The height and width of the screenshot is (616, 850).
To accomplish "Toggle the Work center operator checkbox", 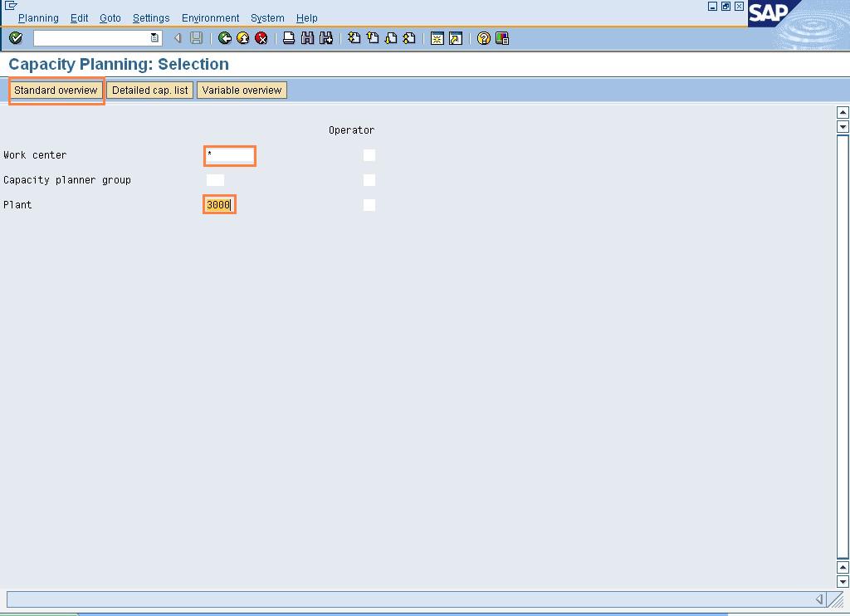I will [x=369, y=155].
